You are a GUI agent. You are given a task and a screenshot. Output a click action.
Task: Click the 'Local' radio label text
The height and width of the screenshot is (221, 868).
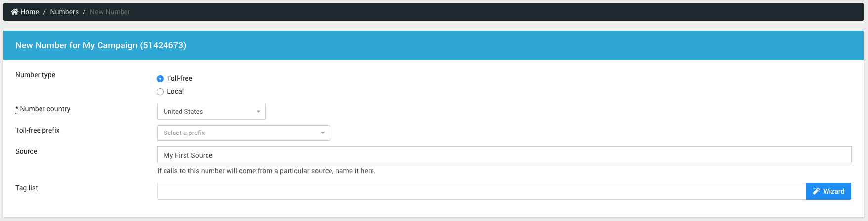175,92
